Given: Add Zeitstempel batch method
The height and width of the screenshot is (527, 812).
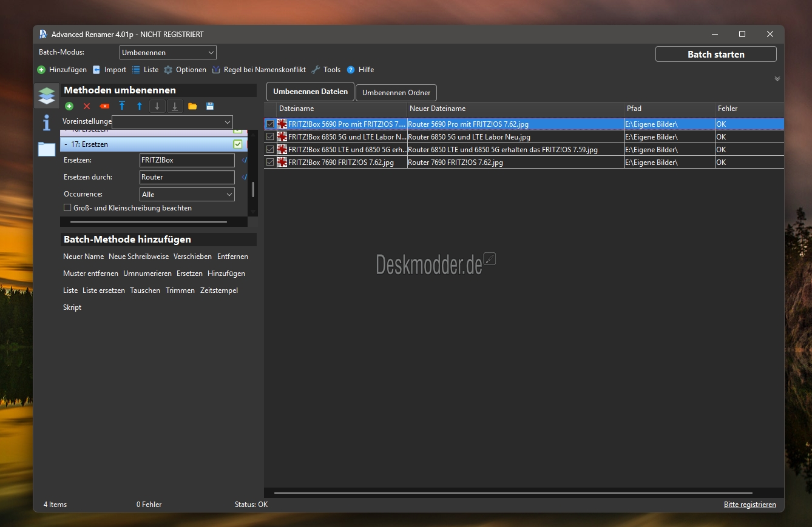Looking at the screenshot, I should [219, 290].
